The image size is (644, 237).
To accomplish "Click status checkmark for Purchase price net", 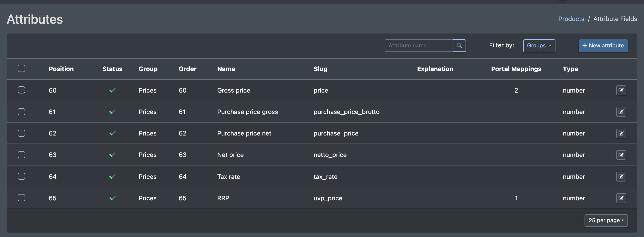I will pos(112,133).
